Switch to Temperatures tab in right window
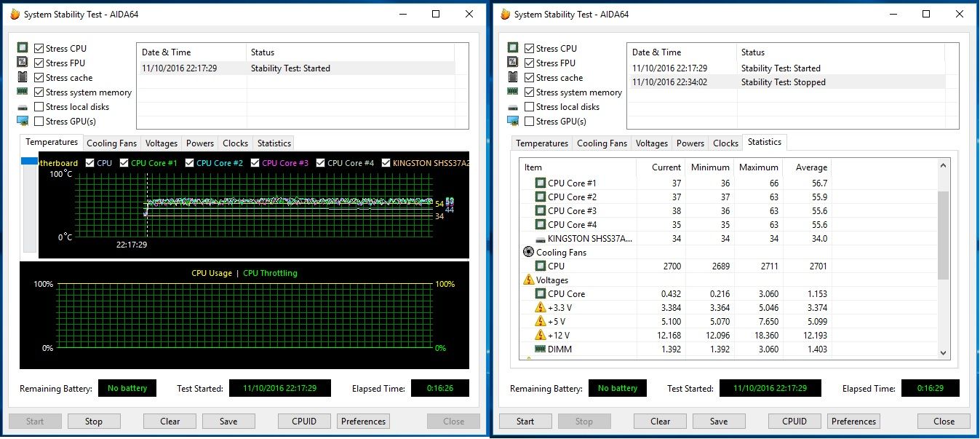The height and width of the screenshot is (439, 980). 541,143
